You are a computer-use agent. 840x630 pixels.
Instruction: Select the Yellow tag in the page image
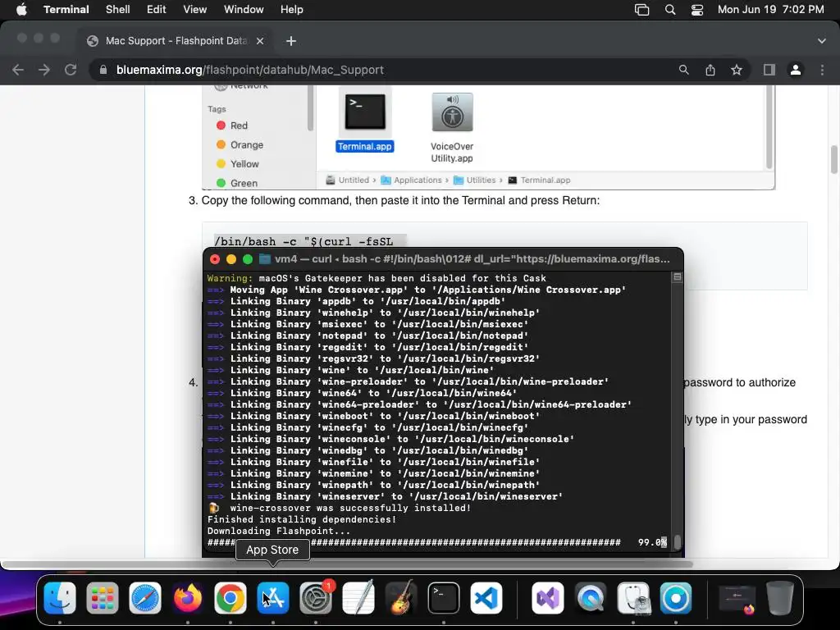(x=237, y=164)
